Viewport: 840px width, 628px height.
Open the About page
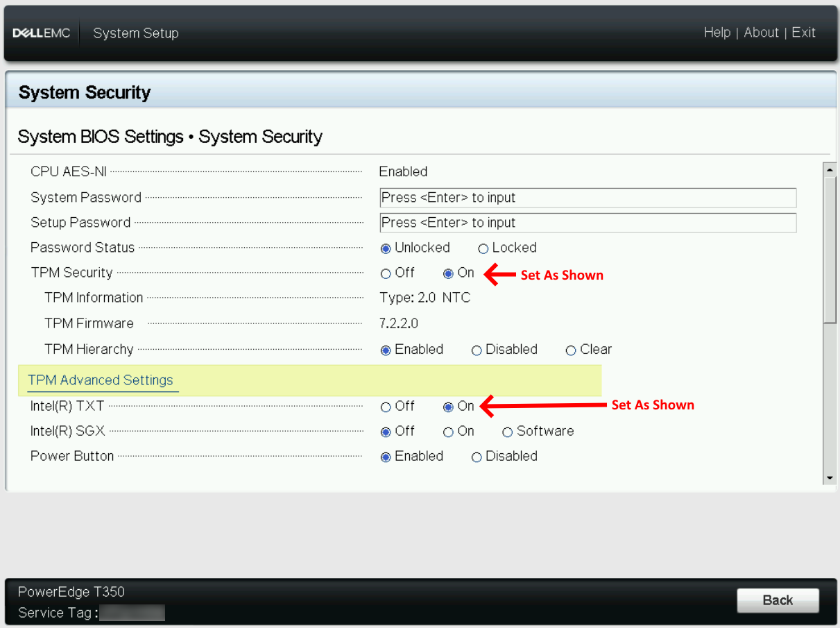761,33
